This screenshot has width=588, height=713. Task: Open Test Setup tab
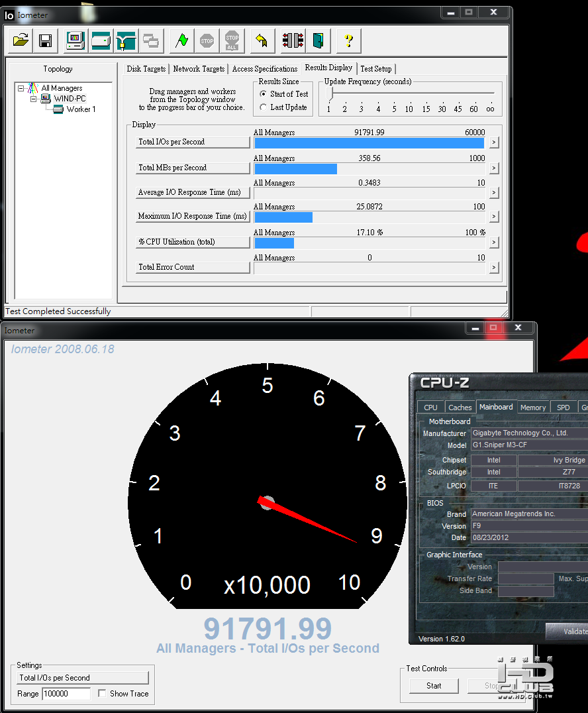tap(376, 69)
